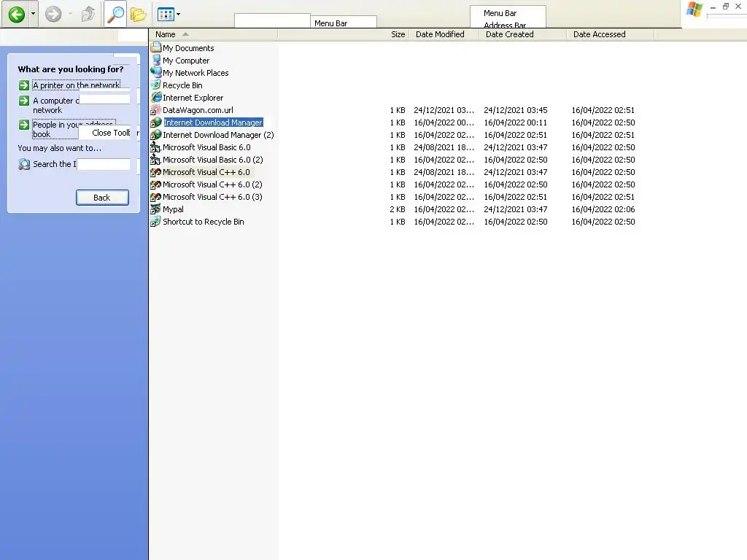The height and width of the screenshot is (560, 747).
Task: Select Microsoft Visual C++ 6.0 (3) icon
Action: pos(156,196)
